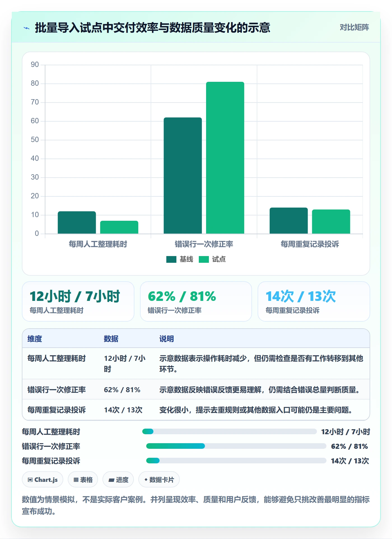
Task: Click the 错误行一次修正率 progress bar
Action: click(236, 446)
